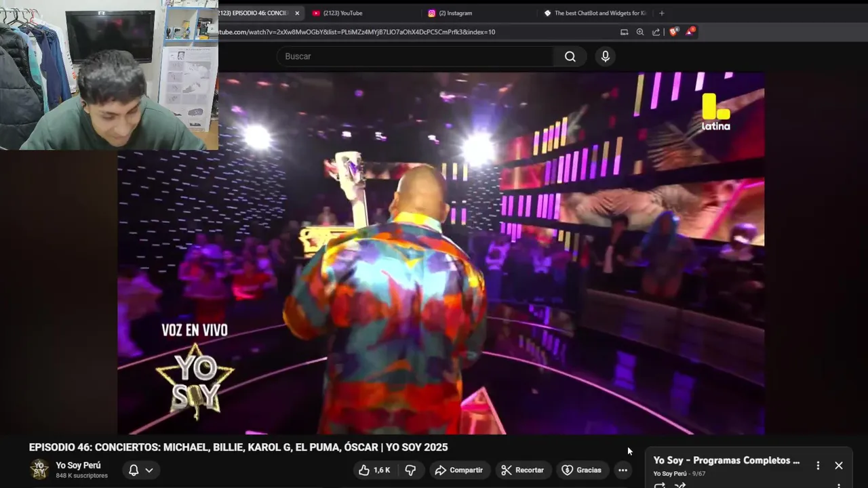Open more actions three-dot menu
The image size is (868, 488).
623,470
